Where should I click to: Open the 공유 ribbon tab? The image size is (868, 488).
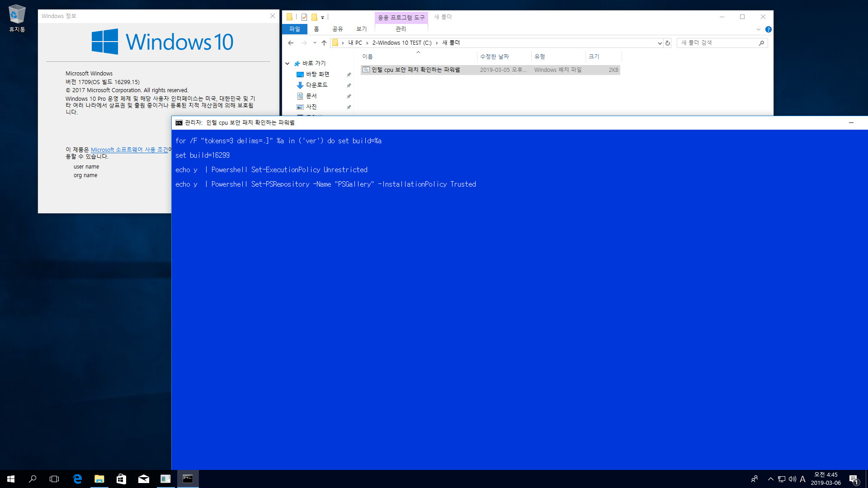338,29
